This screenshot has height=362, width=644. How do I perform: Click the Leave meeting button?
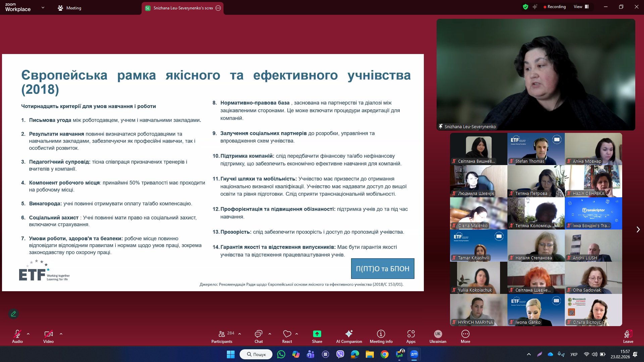click(x=628, y=337)
